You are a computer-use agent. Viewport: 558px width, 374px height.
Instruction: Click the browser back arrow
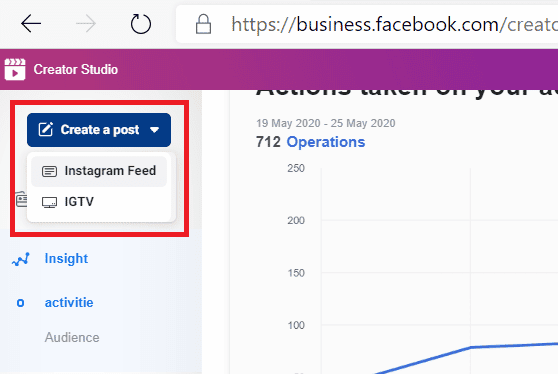[31, 24]
